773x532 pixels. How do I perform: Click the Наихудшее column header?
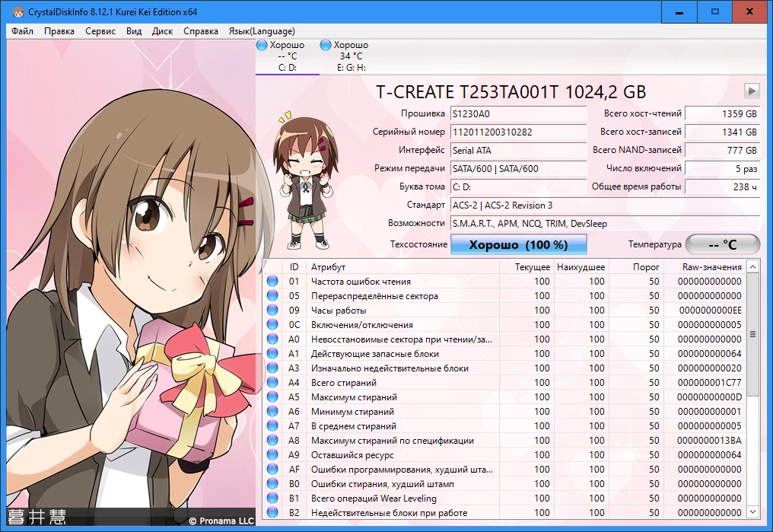(582, 266)
